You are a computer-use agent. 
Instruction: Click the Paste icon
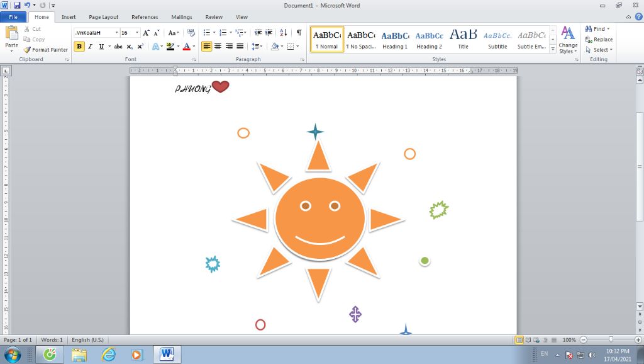click(11, 33)
